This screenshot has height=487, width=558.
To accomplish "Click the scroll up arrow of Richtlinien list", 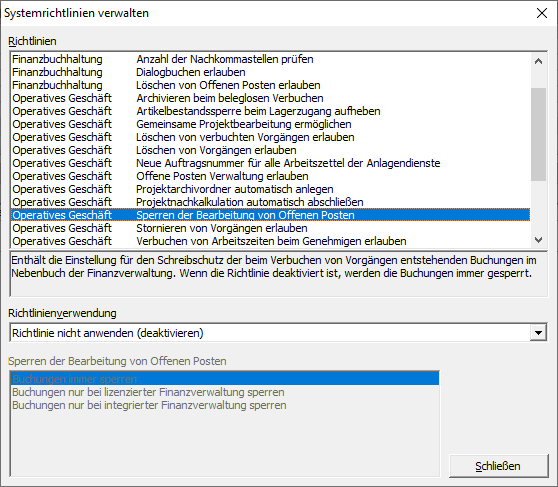I will [538, 61].
